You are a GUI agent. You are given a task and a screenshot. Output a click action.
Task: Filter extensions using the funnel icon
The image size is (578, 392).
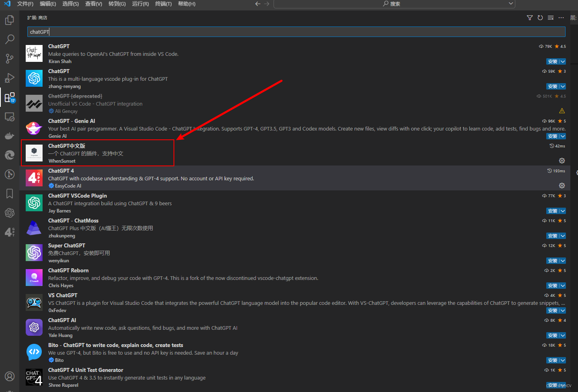[x=530, y=18]
